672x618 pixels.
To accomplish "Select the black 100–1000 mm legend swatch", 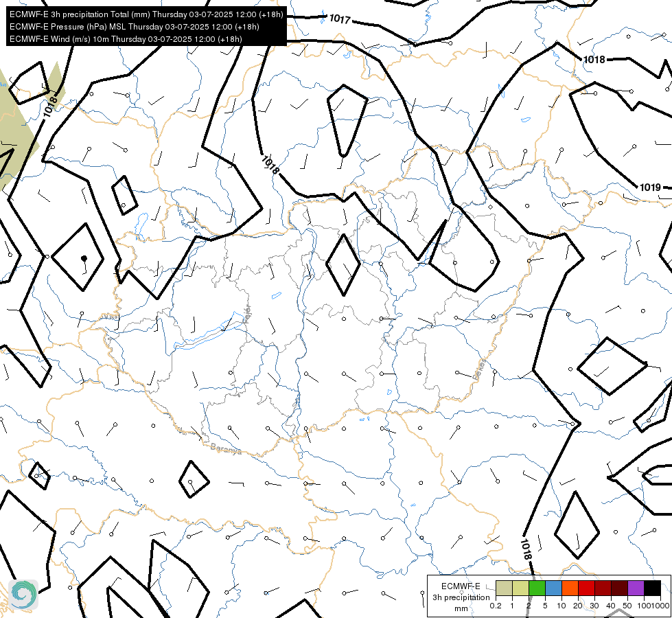I will pos(652,588).
